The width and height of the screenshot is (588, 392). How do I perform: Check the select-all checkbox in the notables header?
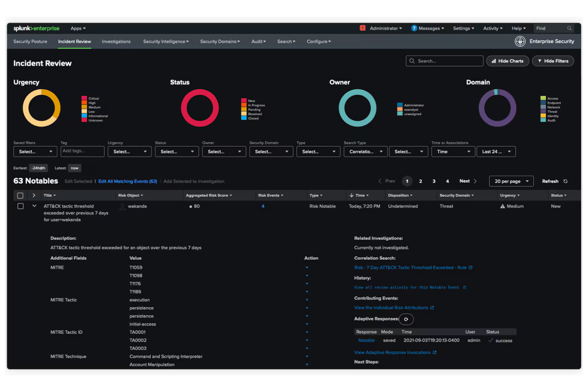coord(20,195)
